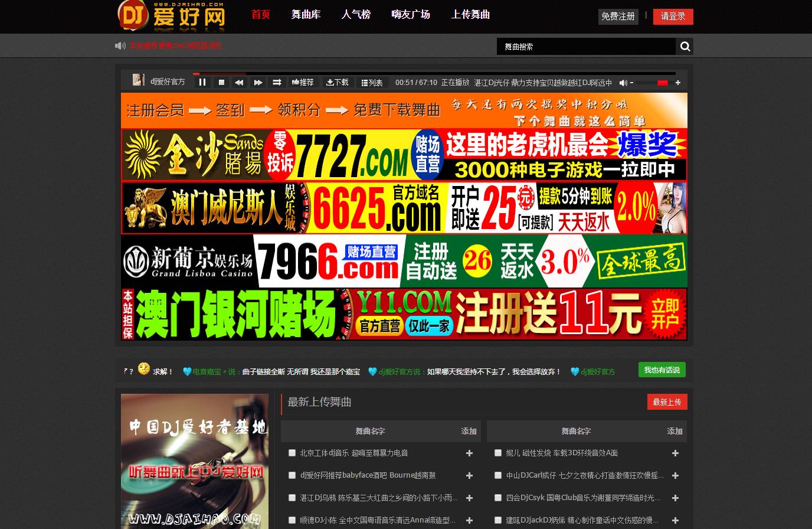Click the DJ爱好网 site logo
The image size is (812, 529).
(171, 16)
